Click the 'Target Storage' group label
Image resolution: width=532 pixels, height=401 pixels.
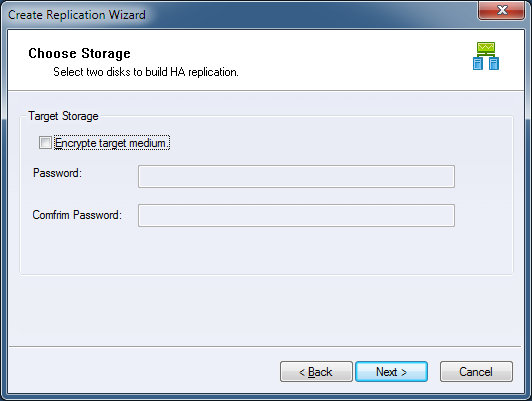click(63, 116)
